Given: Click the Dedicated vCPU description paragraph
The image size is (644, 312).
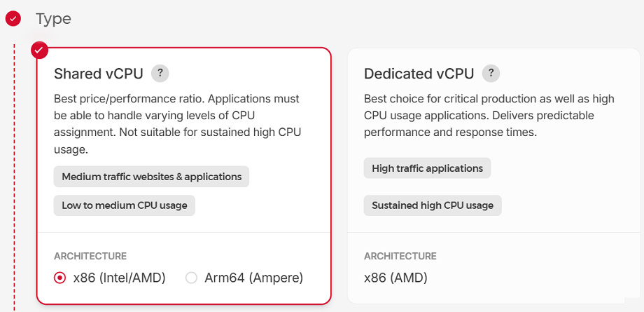Looking at the screenshot, I should pos(489,115).
